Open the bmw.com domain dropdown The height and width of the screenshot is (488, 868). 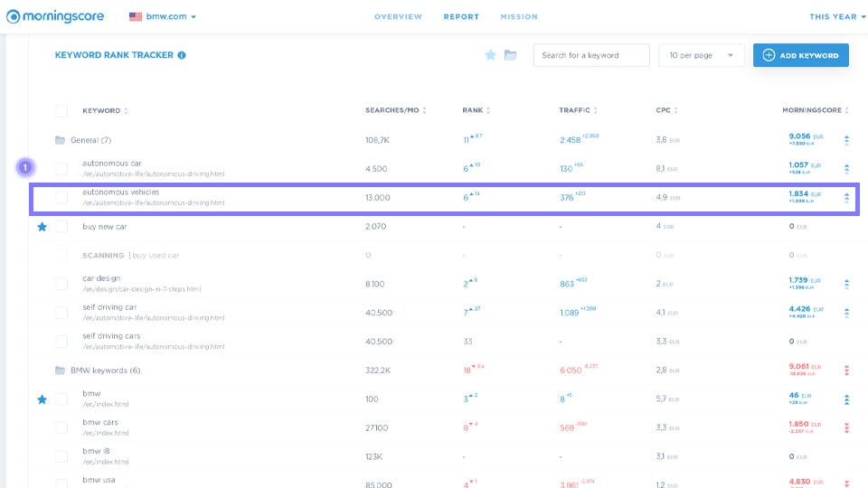163,16
